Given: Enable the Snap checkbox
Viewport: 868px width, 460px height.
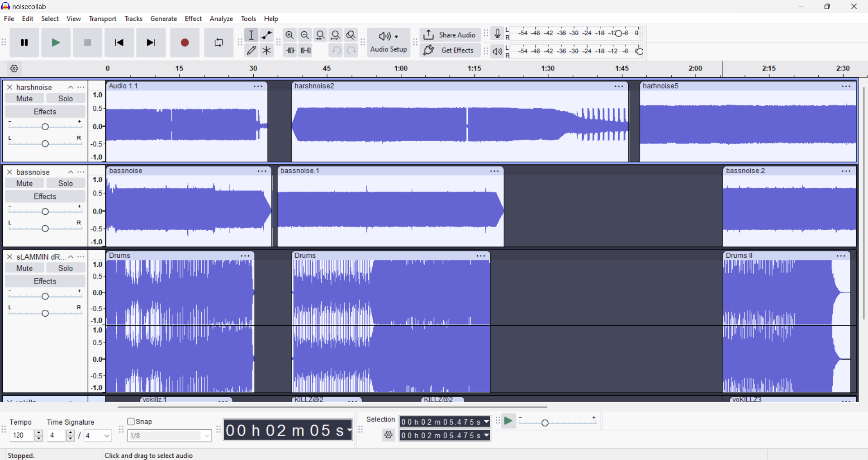Looking at the screenshot, I should pyautogui.click(x=131, y=422).
